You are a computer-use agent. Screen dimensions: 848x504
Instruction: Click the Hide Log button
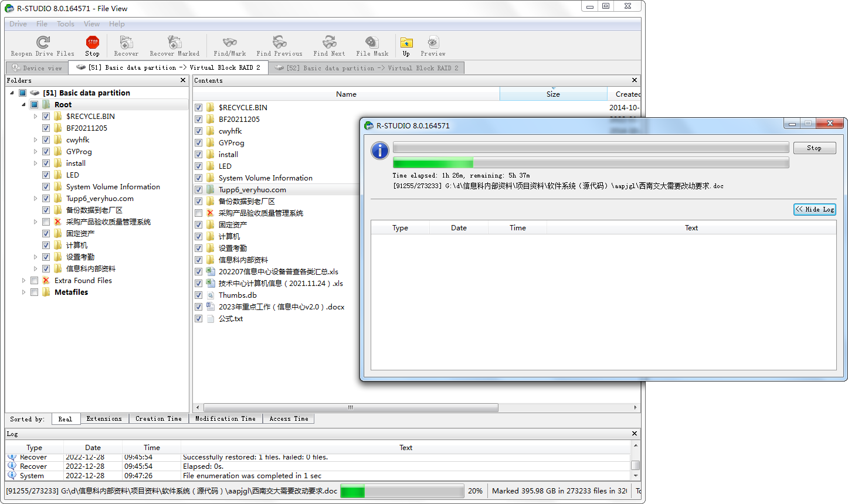pyautogui.click(x=815, y=209)
